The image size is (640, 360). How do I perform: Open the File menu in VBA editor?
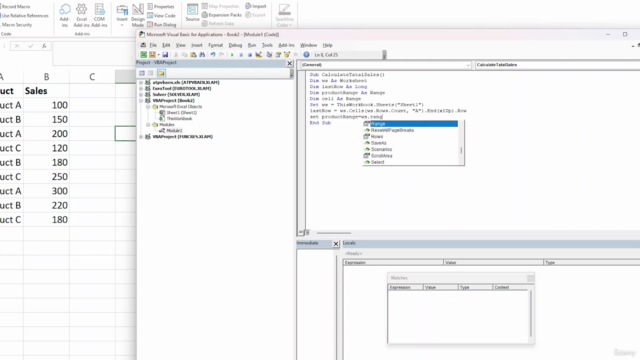point(153,45)
